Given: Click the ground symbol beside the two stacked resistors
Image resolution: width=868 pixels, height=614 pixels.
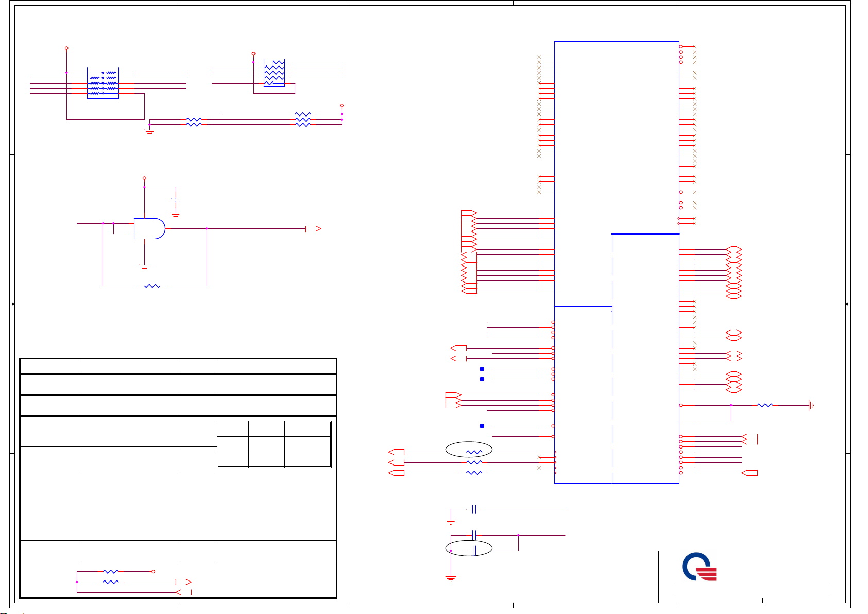Looking at the screenshot, I should click(150, 132).
